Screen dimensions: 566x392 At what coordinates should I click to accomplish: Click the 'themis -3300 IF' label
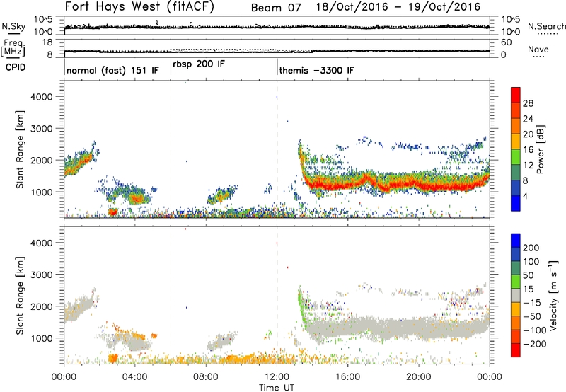pyautogui.click(x=316, y=70)
